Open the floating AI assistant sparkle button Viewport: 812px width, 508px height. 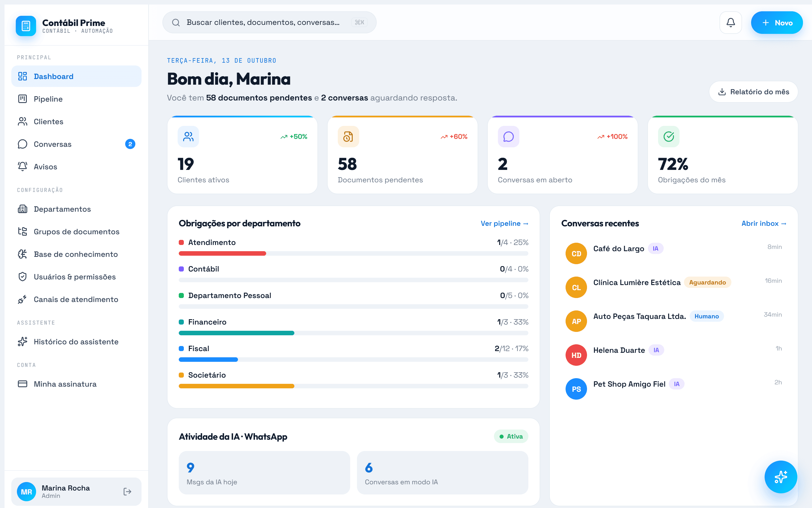pos(780,476)
